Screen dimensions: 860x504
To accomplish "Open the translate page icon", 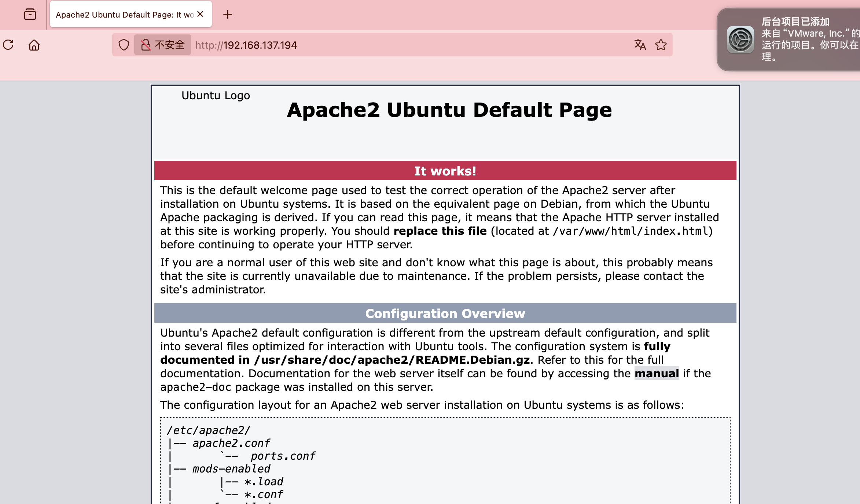I will [640, 45].
